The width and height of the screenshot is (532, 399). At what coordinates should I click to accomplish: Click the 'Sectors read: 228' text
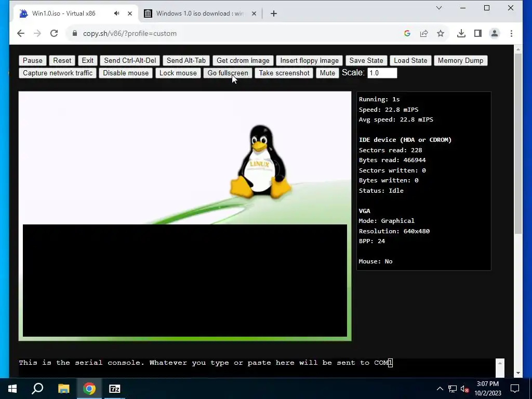click(x=391, y=150)
